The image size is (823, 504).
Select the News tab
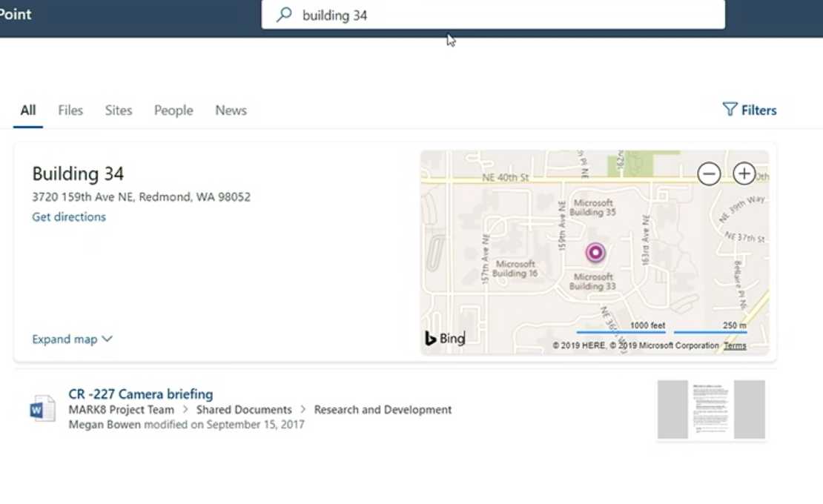pos(231,110)
